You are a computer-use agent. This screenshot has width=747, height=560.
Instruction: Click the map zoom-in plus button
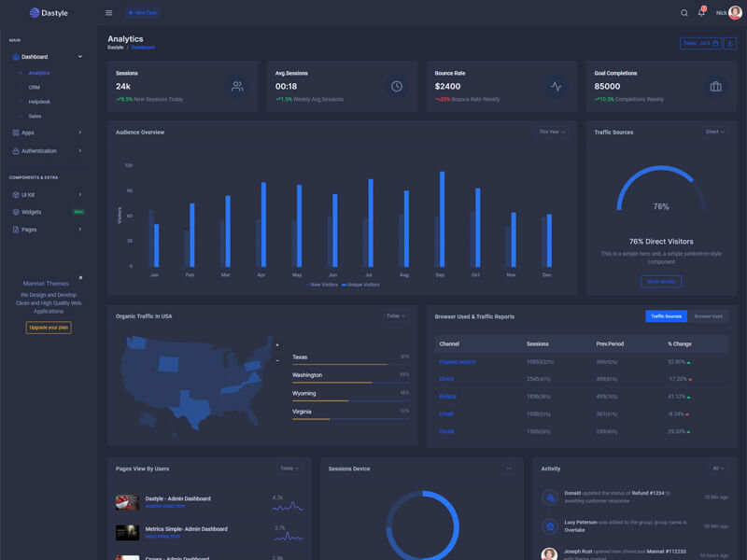[277, 344]
